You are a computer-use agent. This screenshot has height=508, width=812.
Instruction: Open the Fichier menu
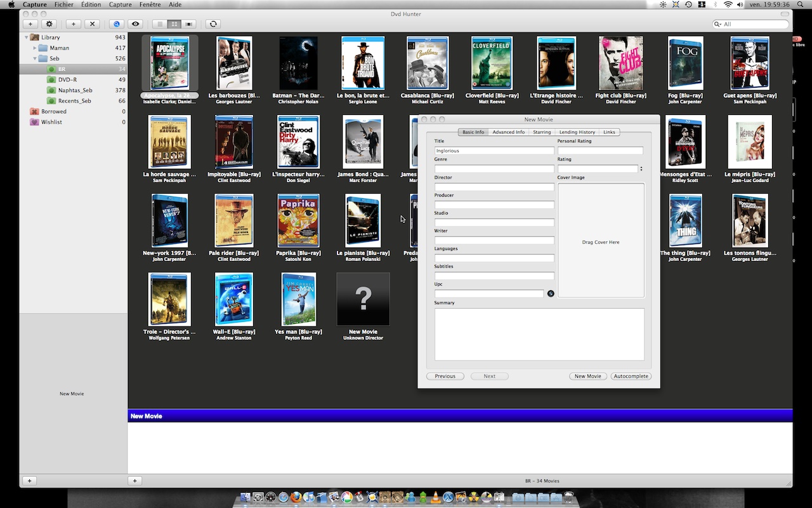pos(63,4)
